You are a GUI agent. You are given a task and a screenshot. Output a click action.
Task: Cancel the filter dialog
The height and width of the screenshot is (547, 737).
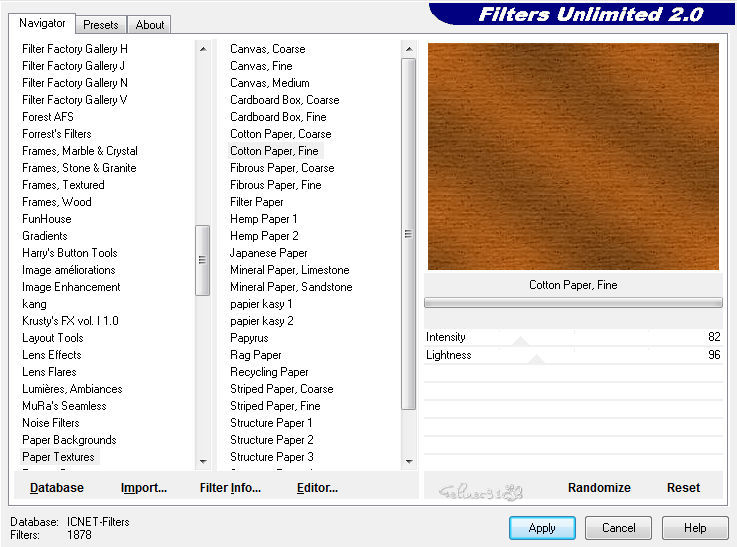pos(618,528)
